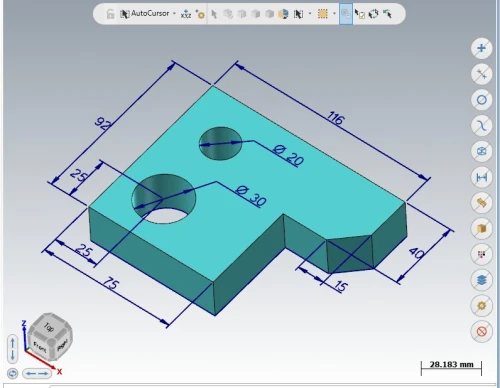Image resolution: width=500 pixels, height=388 pixels.
Task: Click the invert selection circular arrows icon
Action: coord(373,14)
